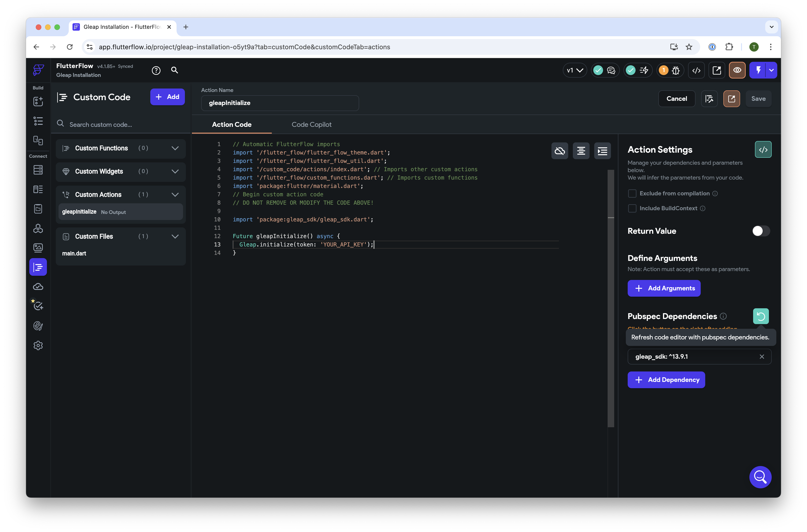
Task: Open the Widget Palette build icon
Action: click(38, 101)
